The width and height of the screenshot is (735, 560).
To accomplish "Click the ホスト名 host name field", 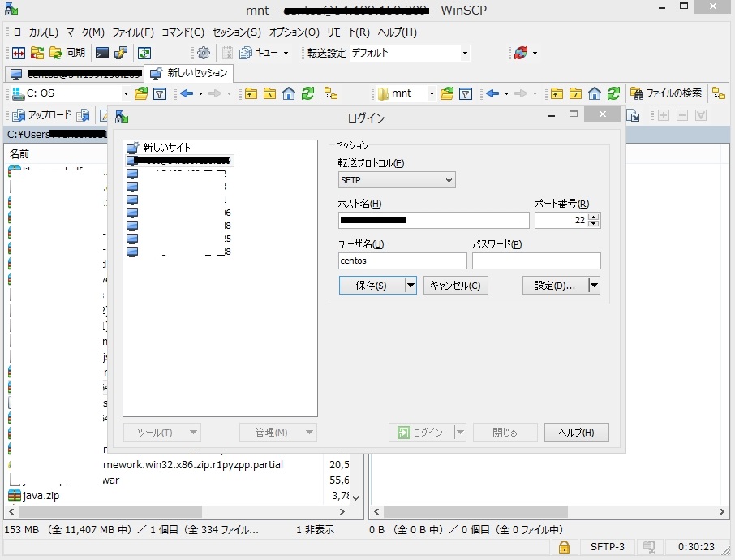I will (433, 220).
